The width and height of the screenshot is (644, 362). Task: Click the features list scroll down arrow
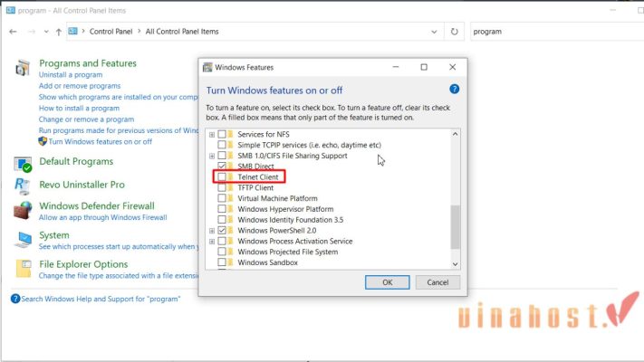pyautogui.click(x=455, y=264)
